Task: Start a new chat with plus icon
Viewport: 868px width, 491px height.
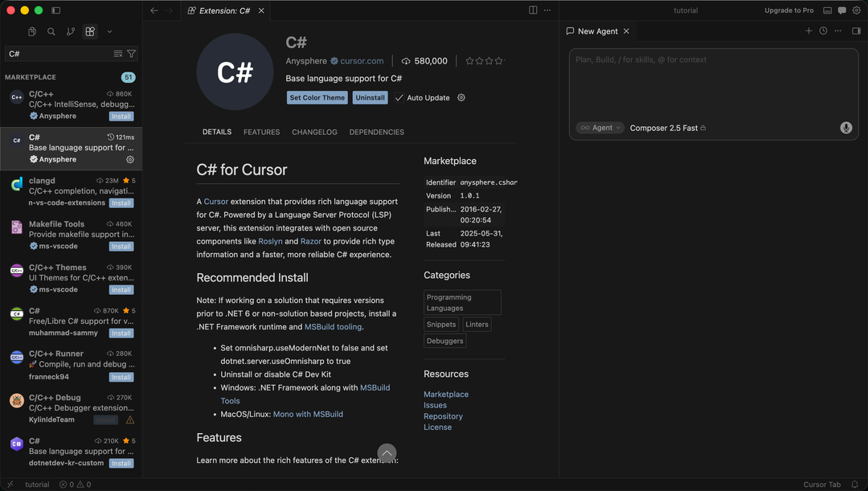Action: [809, 31]
